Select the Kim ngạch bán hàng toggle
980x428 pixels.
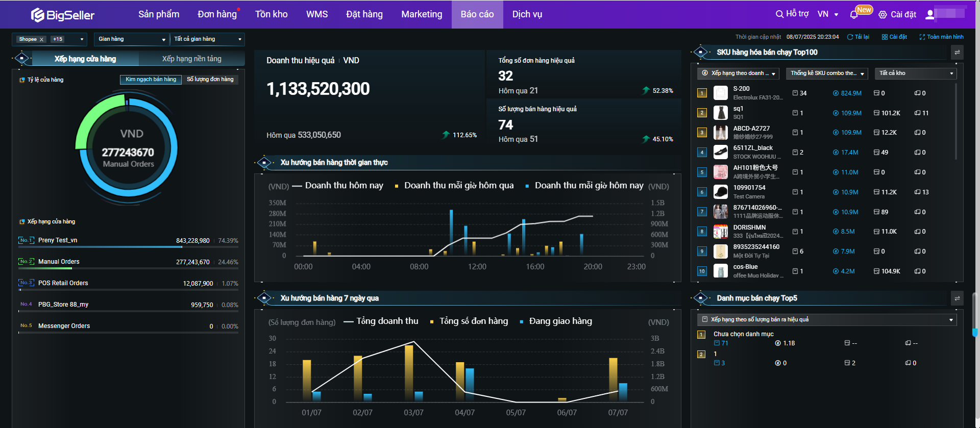[x=151, y=80]
